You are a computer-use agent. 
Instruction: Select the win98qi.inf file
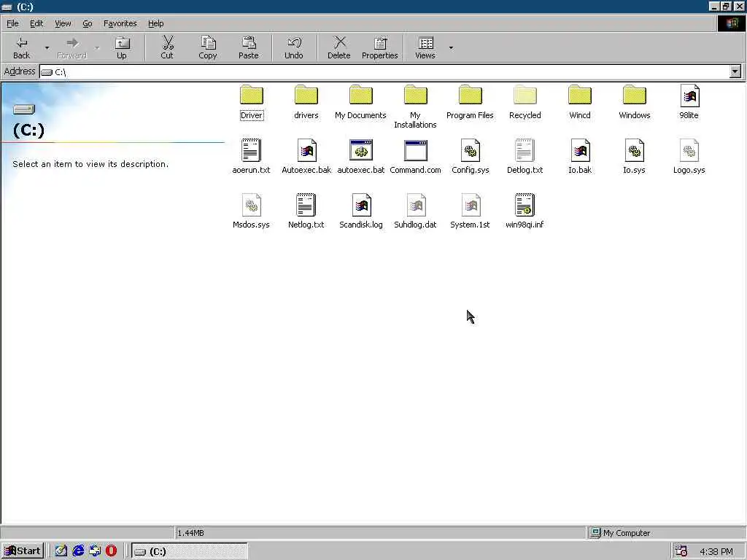click(x=525, y=211)
